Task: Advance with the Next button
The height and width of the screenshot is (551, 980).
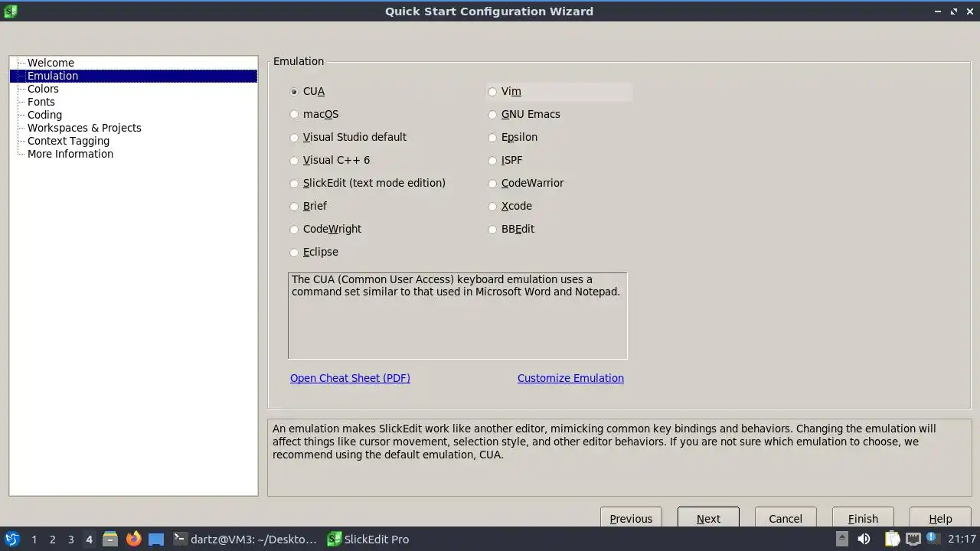Action: click(x=708, y=517)
